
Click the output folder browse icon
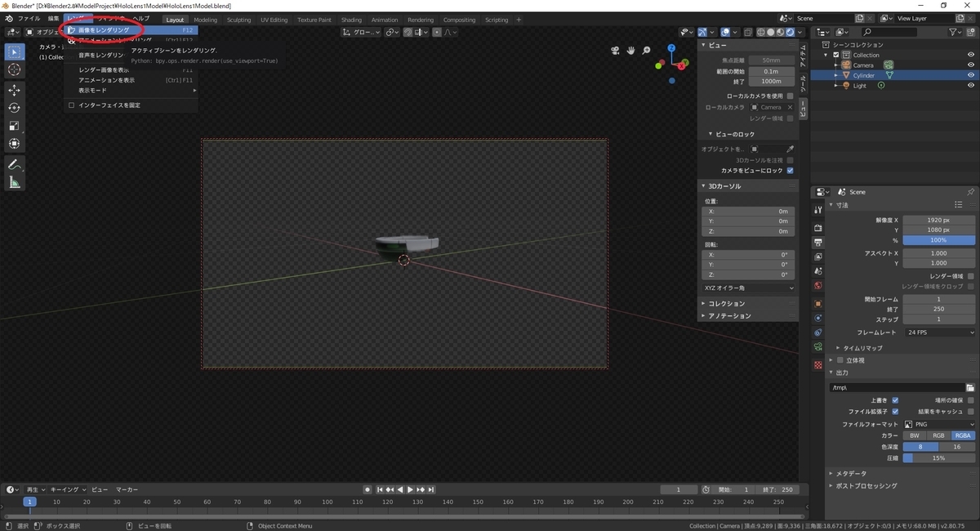970,387
